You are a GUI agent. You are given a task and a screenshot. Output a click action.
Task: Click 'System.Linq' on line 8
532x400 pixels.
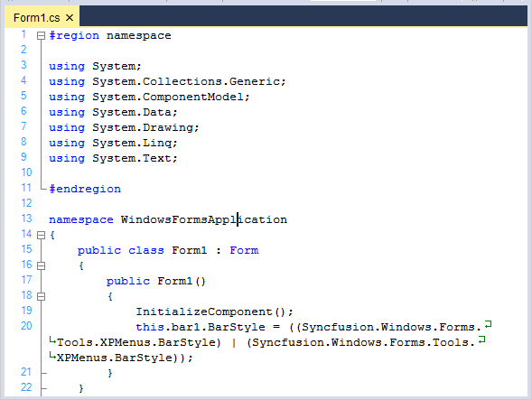pos(132,144)
